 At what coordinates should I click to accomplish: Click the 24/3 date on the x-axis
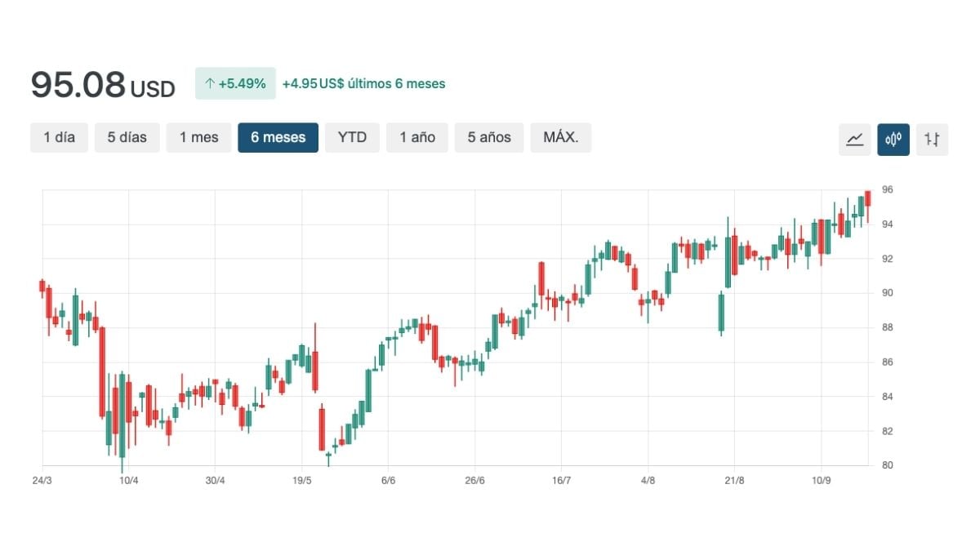(x=42, y=480)
